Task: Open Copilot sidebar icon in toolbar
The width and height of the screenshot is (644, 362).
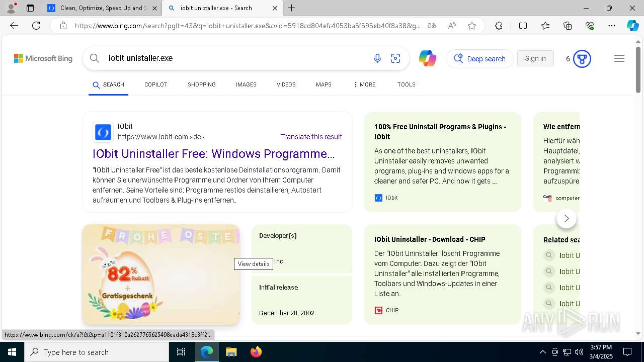Action: pyautogui.click(x=632, y=26)
